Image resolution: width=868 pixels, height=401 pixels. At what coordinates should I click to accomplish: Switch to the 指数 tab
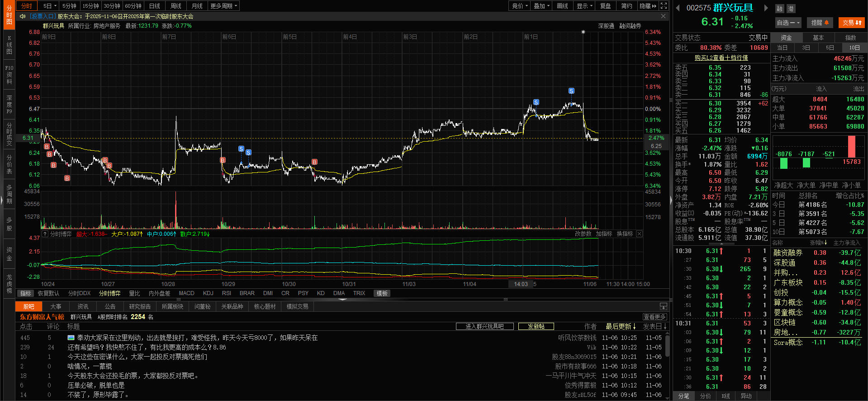850,38
